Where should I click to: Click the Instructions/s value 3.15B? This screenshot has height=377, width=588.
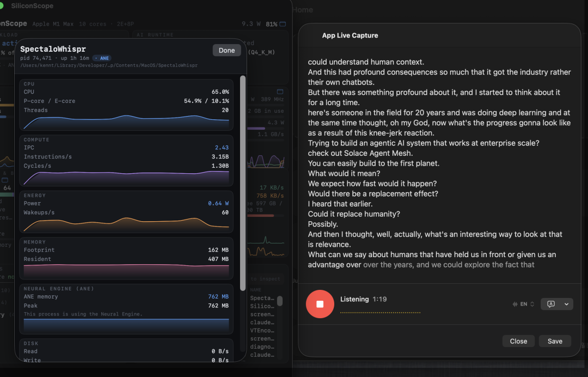220,157
